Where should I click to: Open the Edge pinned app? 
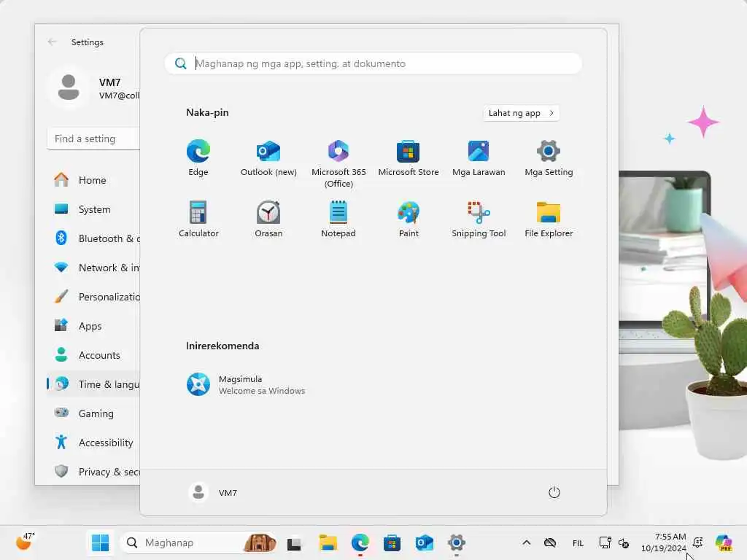198,158
